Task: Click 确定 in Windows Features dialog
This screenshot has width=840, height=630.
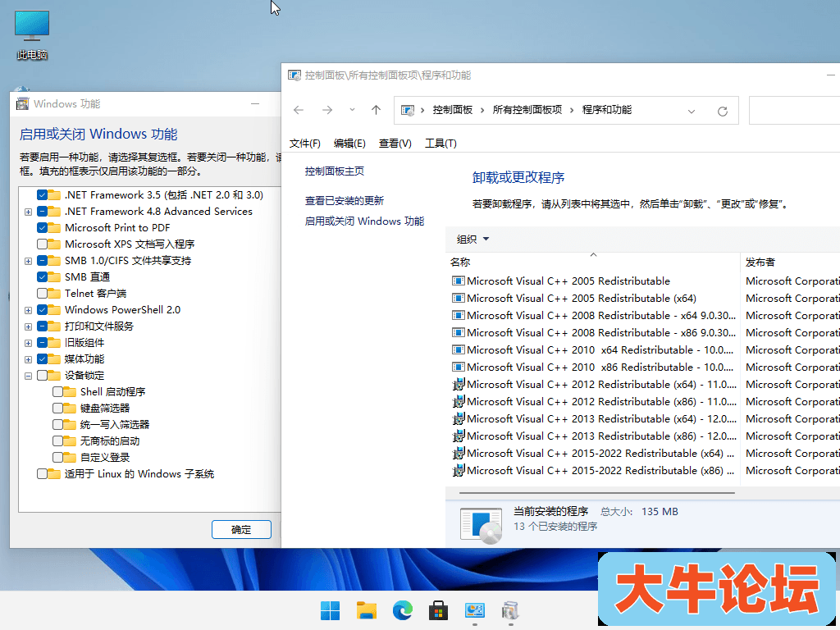Action: point(241,529)
